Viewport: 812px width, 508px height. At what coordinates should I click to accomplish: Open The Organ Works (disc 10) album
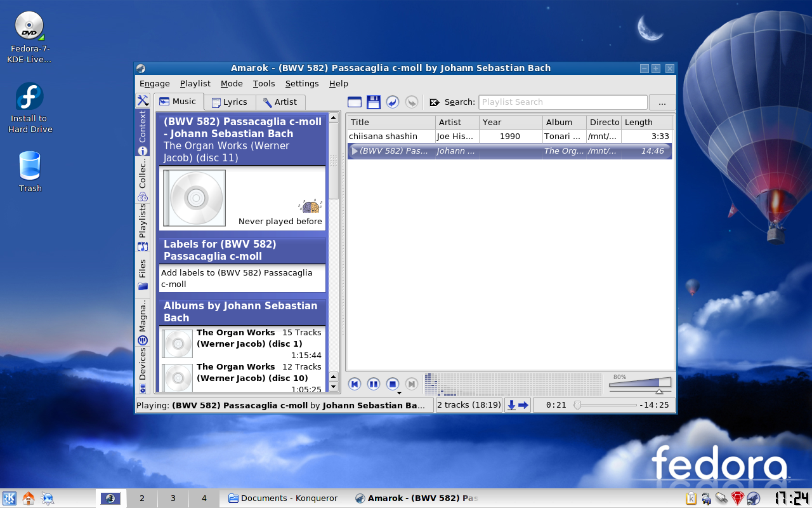tap(242, 378)
